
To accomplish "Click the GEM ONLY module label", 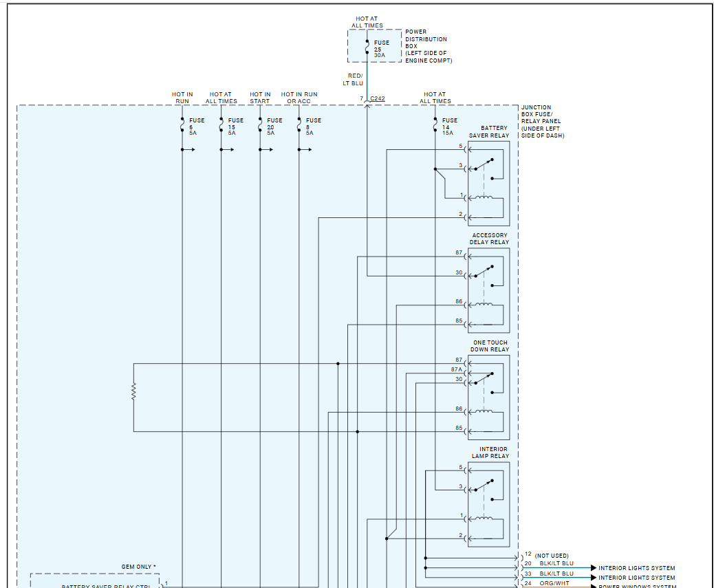I will coord(138,567).
